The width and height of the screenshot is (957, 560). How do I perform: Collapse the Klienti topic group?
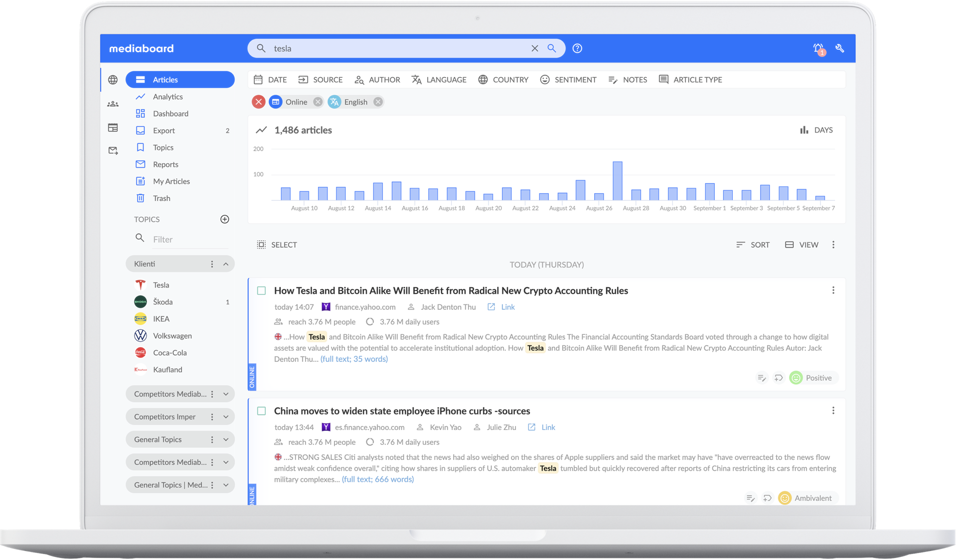[x=226, y=264]
